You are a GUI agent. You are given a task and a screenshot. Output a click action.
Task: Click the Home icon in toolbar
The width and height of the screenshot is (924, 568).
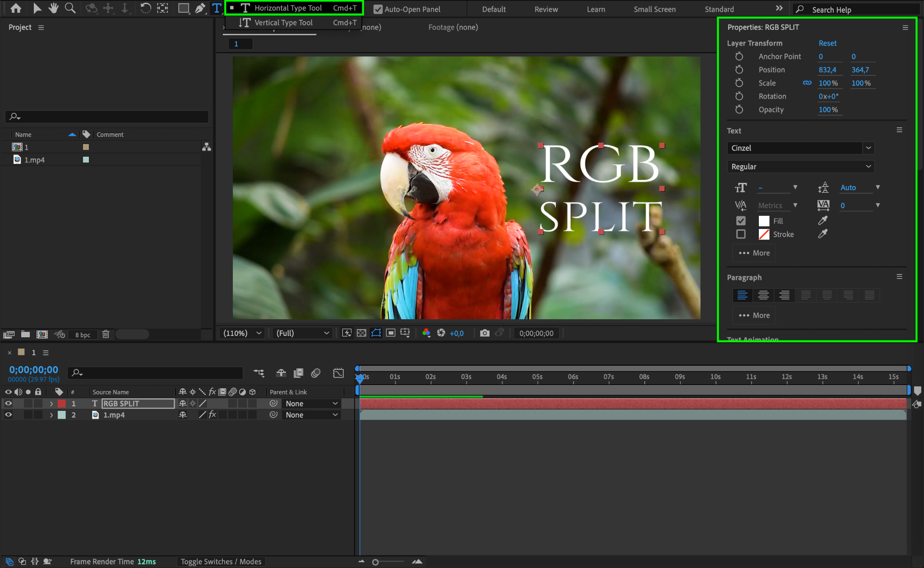16,8
